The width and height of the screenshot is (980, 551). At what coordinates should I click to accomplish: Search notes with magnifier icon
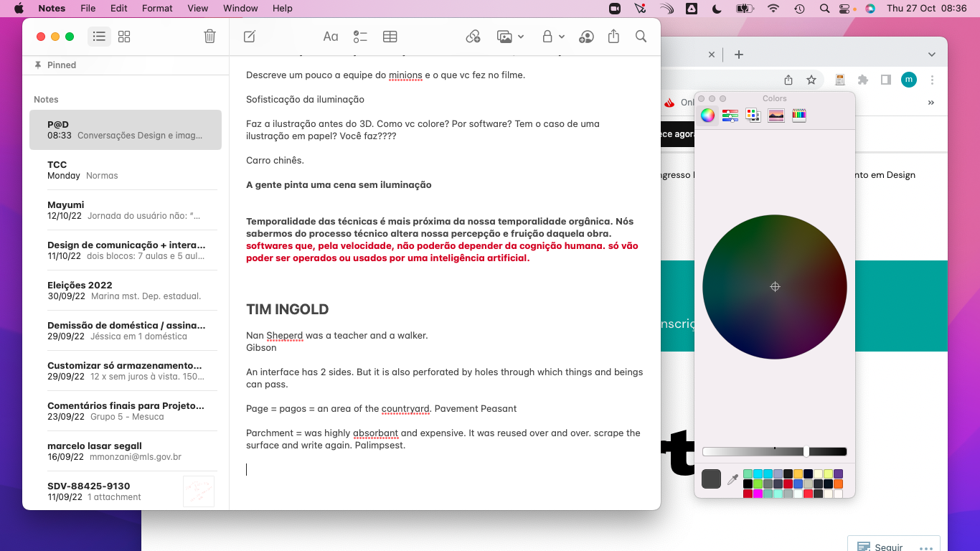(641, 37)
